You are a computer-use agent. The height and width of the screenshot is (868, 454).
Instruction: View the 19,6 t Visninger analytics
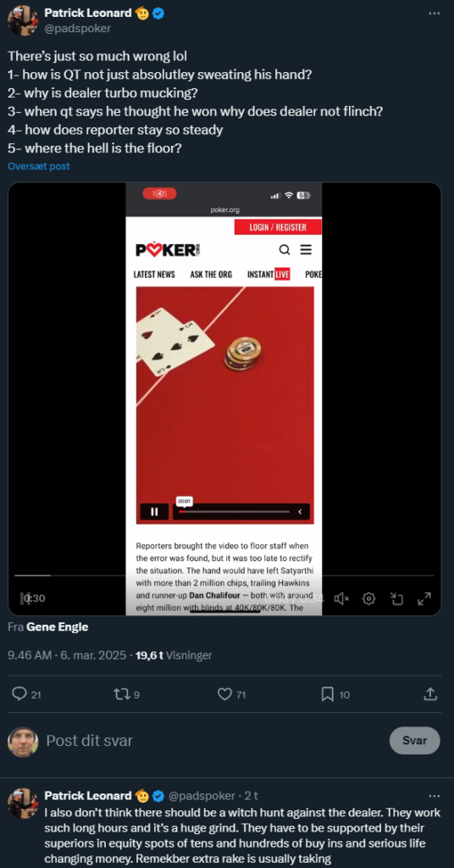[x=174, y=655]
